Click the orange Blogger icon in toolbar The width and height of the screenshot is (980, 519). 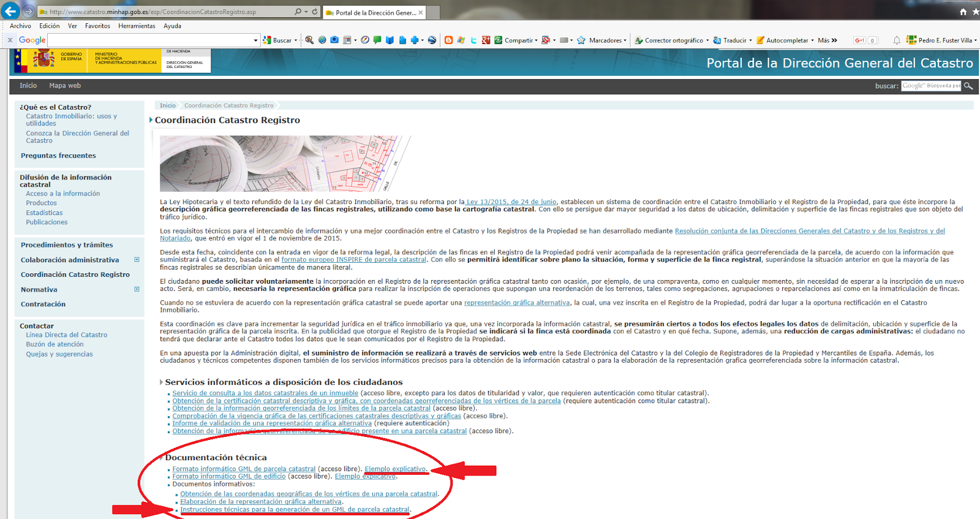coord(448,40)
